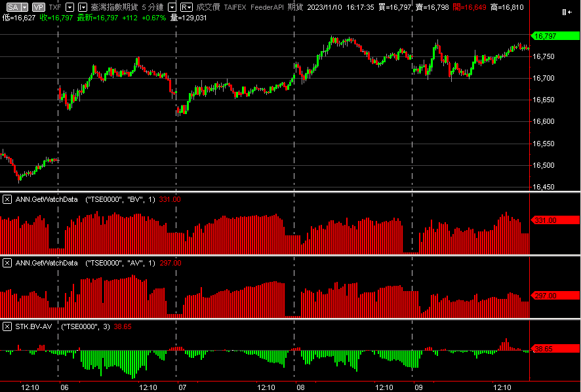Click the 16,750 price axis label

coord(543,56)
